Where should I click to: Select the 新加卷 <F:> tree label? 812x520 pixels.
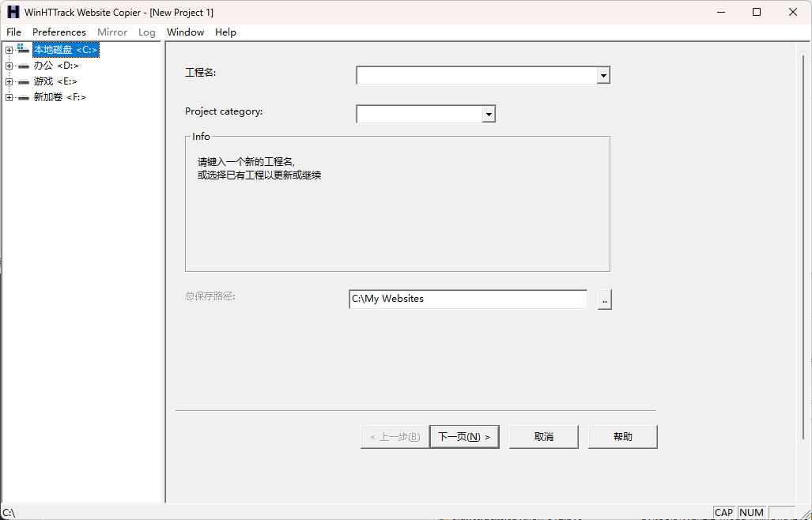60,97
